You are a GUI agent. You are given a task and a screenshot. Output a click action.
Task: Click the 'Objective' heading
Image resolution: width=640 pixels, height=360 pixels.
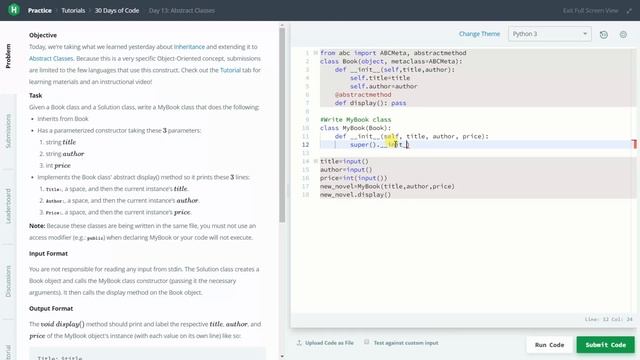tap(43, 35)
